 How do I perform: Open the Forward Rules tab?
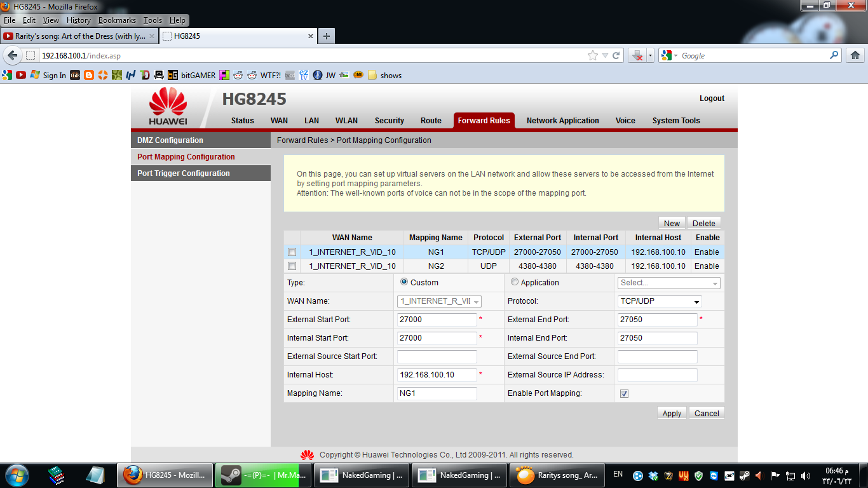(484, 121)
